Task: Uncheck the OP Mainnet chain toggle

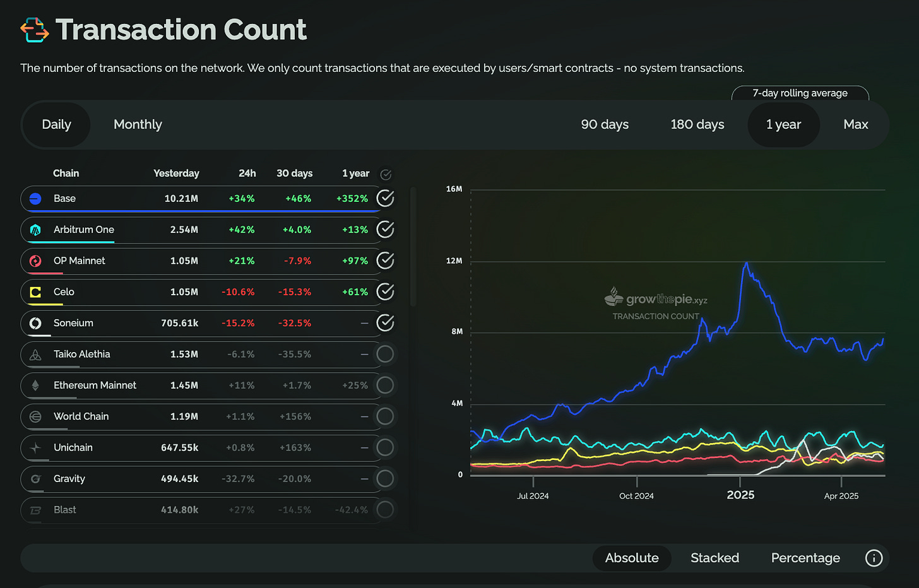Action: point(385,261)
